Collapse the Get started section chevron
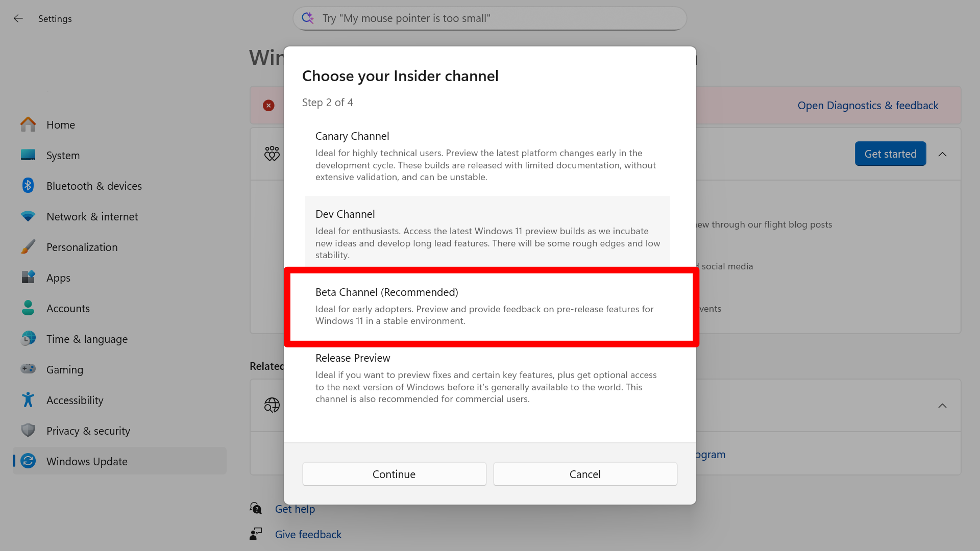This screenshot has height=551, width=980. (943, 154)
